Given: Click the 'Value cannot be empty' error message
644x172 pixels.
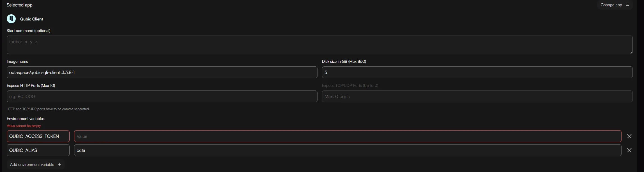Looking at the screenshot, I should click(x=24, y=126).
